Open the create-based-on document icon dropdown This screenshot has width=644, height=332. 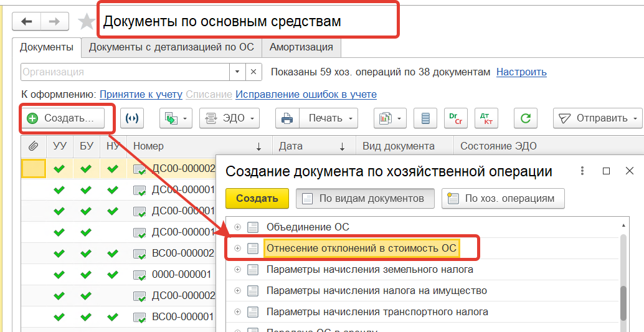176,118
